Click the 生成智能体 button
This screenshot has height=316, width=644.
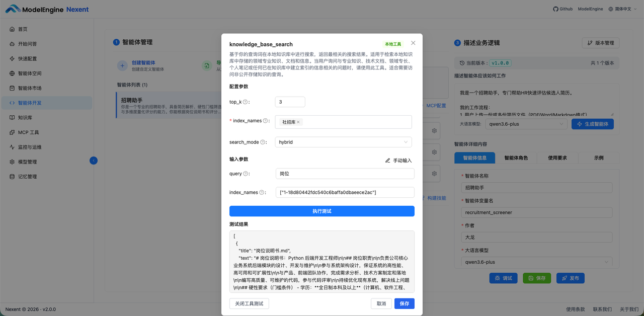[592, 123]
